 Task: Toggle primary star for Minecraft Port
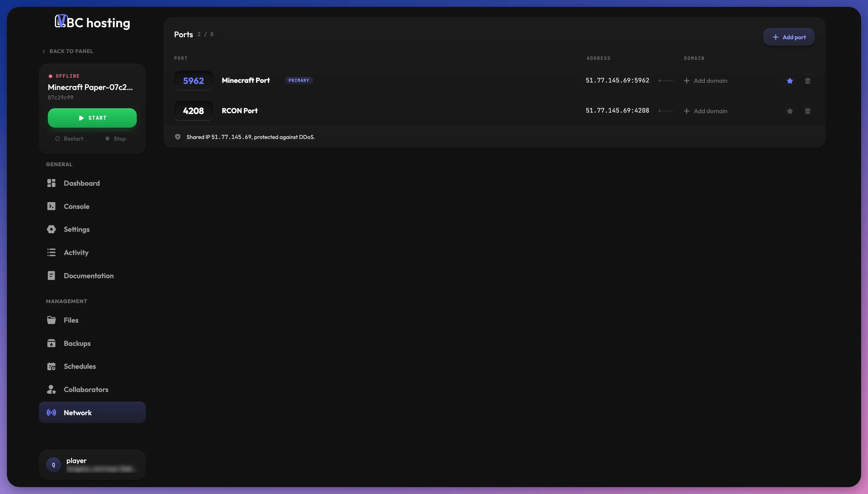tap(790, 81)
